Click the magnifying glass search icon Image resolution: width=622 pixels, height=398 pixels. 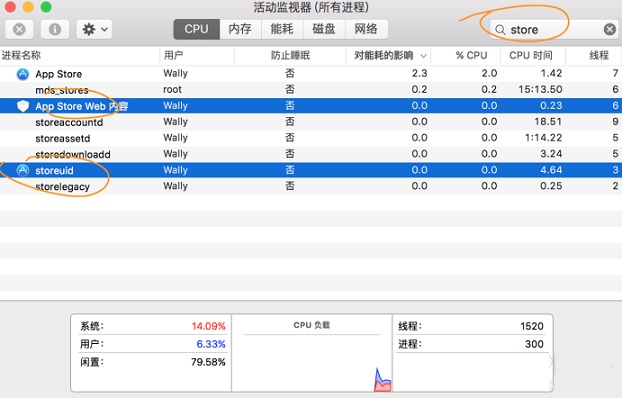click(x=501, y=30)
